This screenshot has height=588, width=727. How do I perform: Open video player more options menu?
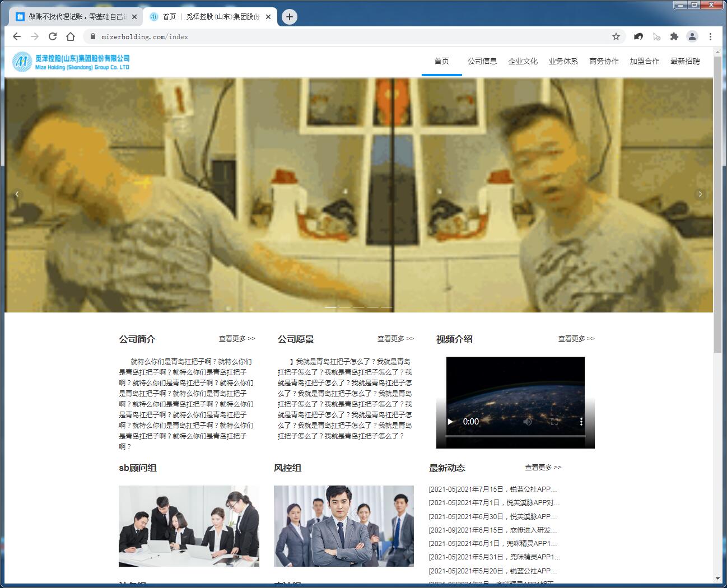pos(581,422)
